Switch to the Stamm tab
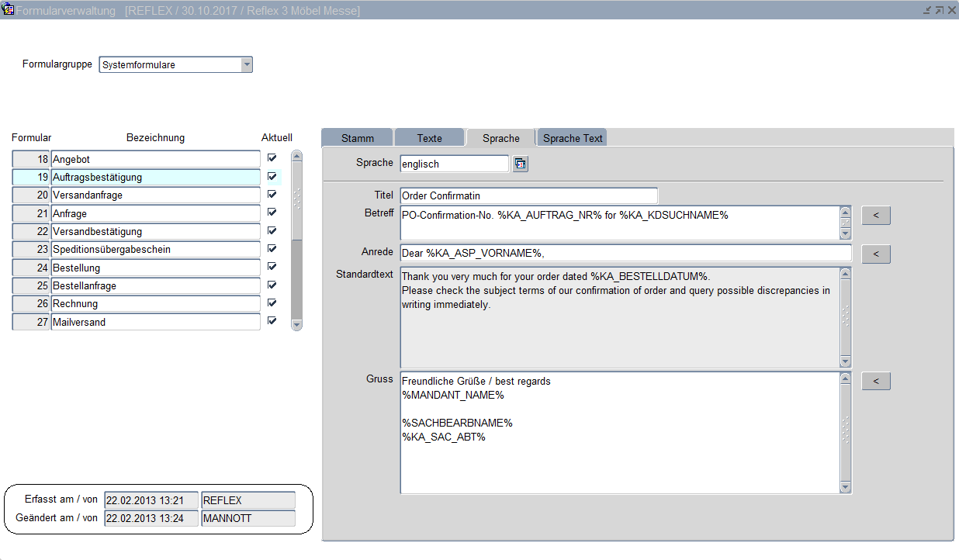This screenshot has width=959, height=560. [x=357, y=138]
